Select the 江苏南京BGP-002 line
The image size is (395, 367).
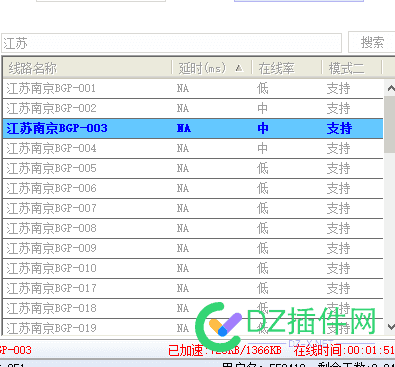(193, 108)
